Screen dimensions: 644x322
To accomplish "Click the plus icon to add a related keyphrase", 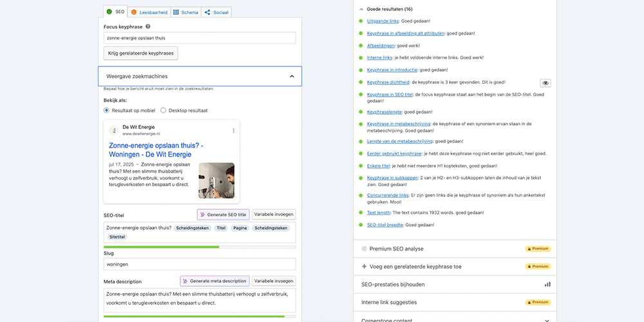I will tap(364, 266).
